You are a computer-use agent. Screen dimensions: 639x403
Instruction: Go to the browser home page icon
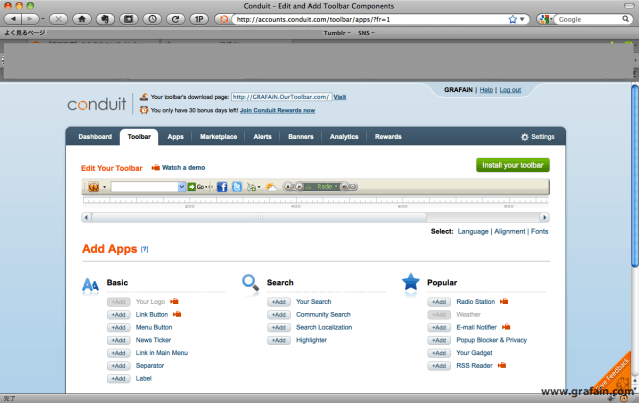point(82,19)
